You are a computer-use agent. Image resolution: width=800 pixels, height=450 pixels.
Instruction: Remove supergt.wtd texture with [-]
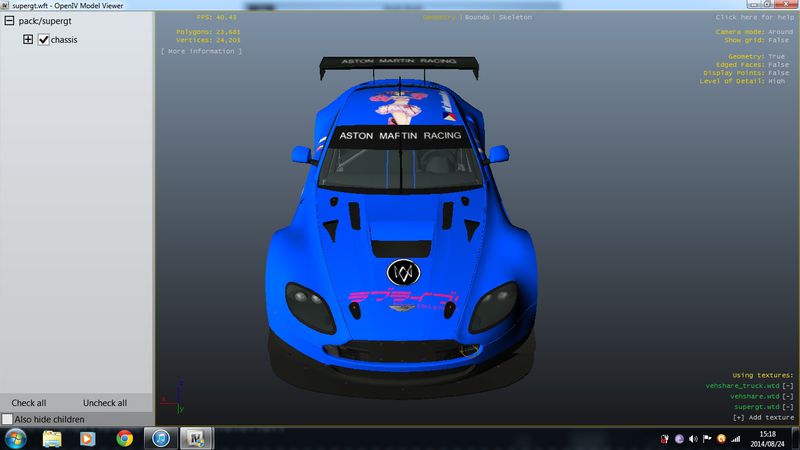click(x=788, y=407)
